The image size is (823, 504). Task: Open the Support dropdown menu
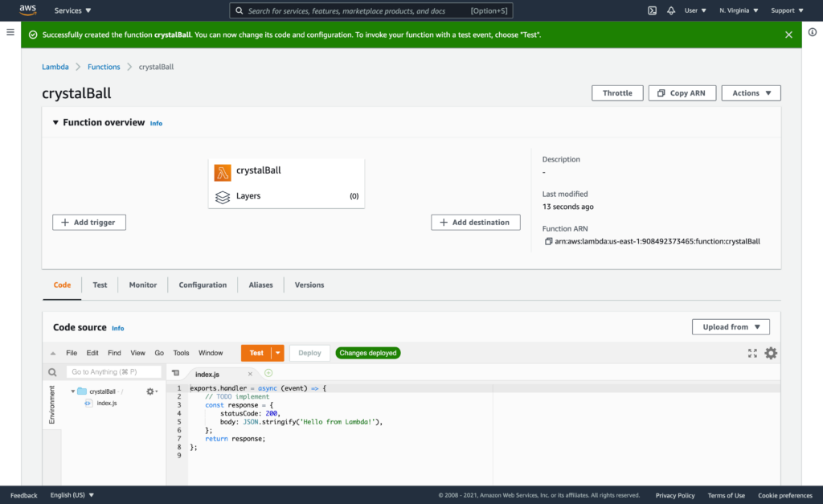pyautogui.click(x=787, y=10)
